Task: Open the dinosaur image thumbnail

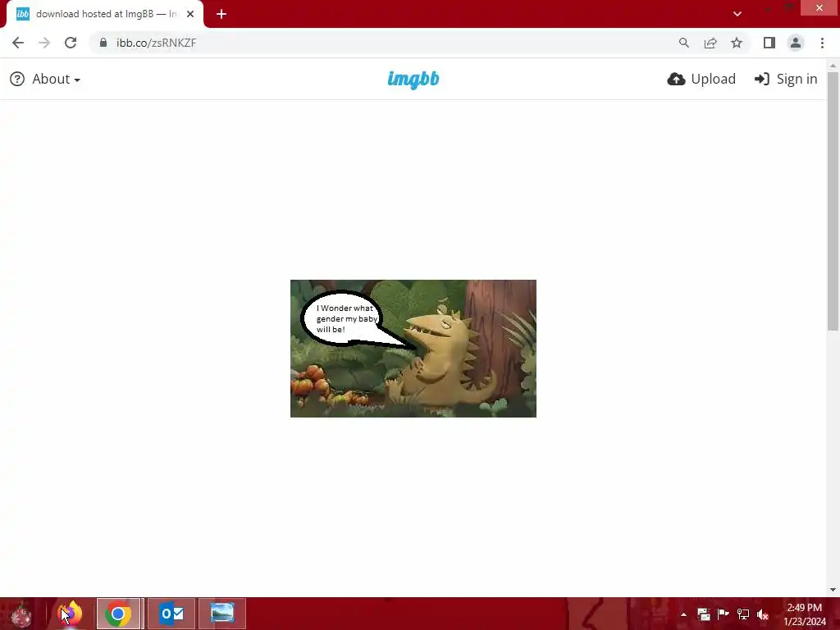Action: [413, 348]
